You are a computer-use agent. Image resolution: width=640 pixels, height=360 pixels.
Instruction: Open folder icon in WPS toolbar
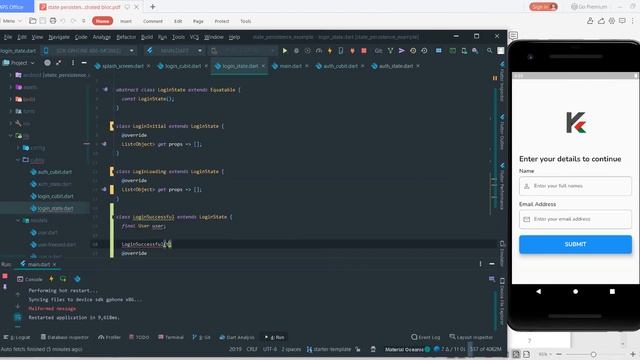tap(33, 21)
